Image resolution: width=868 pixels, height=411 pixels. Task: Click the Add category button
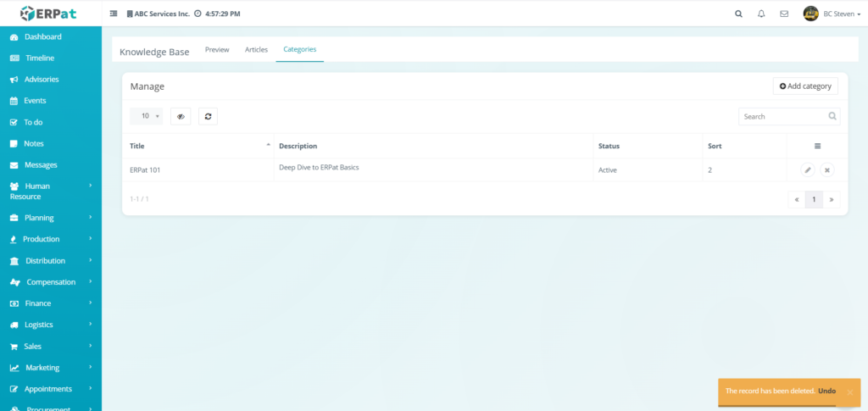pos(805,86)
